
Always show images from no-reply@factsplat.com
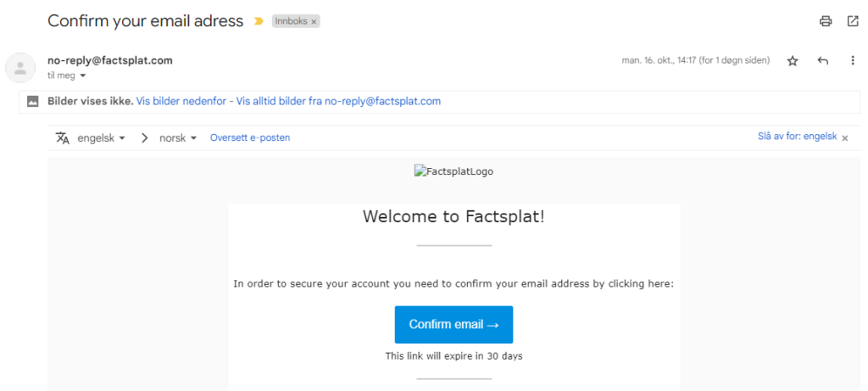click(x=338, y=101)
